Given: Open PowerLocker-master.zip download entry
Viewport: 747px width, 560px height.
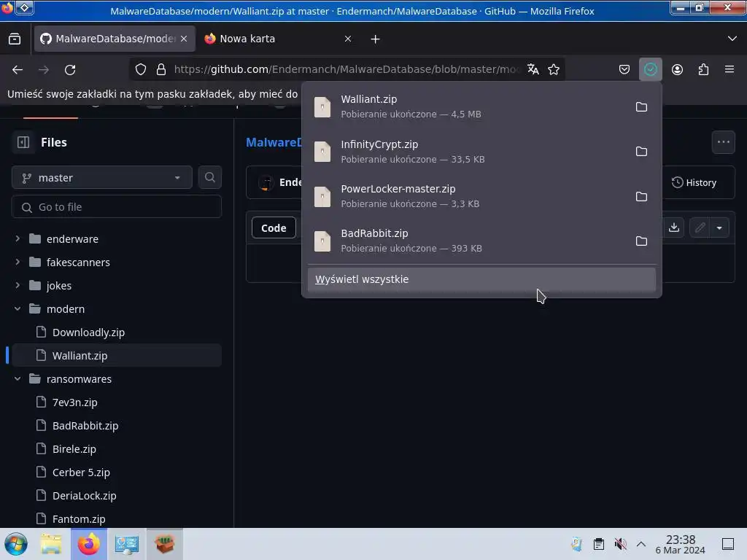Looking at the screenshot, I should [467, 196].
